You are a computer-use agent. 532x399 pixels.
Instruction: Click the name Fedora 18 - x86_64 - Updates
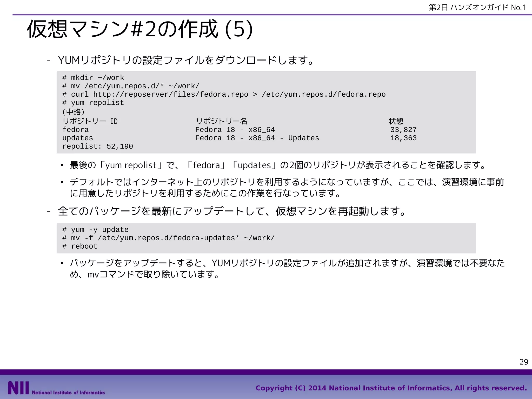tap(257, 138)
